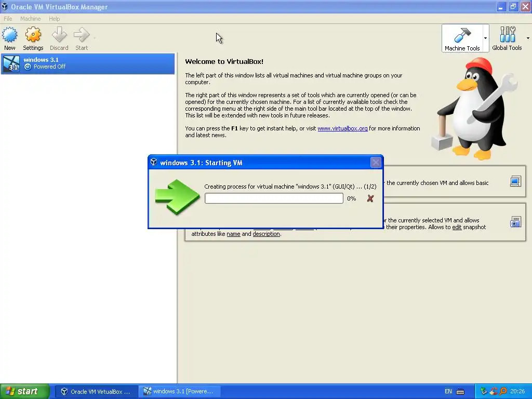Click the Snapshots tool camera icon
532x399 pixels.
coord(515,222)
